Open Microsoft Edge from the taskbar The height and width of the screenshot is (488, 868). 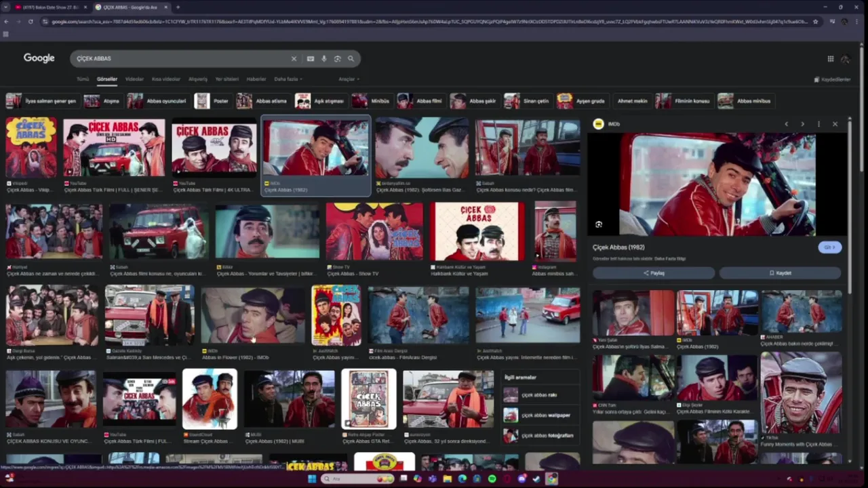[x=462, y=479]
